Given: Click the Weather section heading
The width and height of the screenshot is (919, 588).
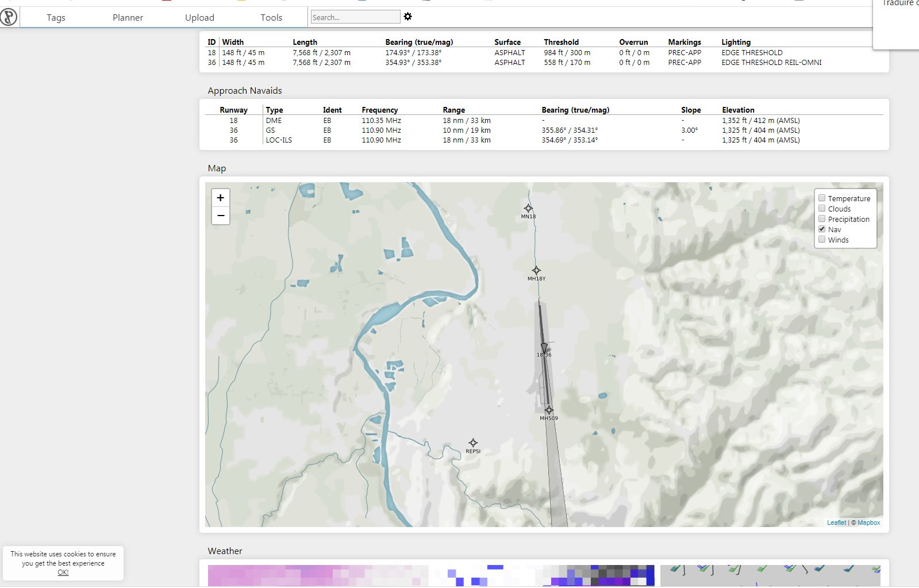Looking at the screenshot, I should [225, 551].
